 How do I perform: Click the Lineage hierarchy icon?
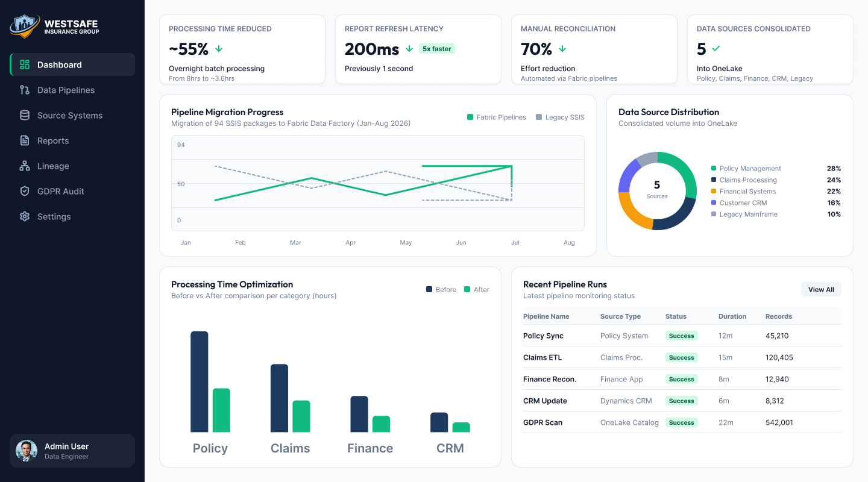coord(25,166)
